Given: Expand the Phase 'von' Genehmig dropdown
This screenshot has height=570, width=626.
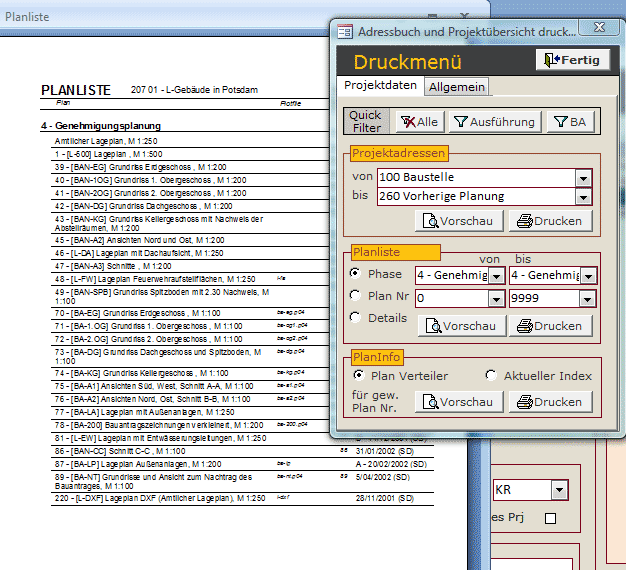Looking at the screenshot, I should point(497,276).
